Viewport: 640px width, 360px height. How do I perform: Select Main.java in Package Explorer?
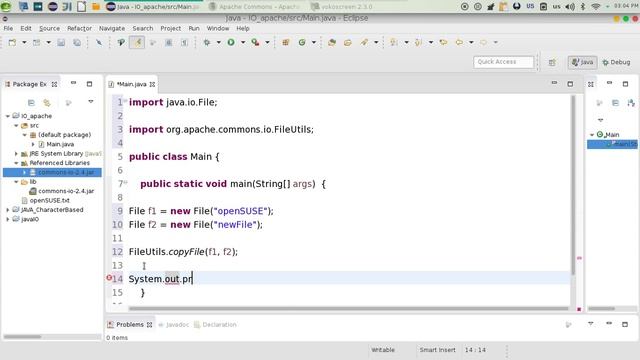[60, 144]
